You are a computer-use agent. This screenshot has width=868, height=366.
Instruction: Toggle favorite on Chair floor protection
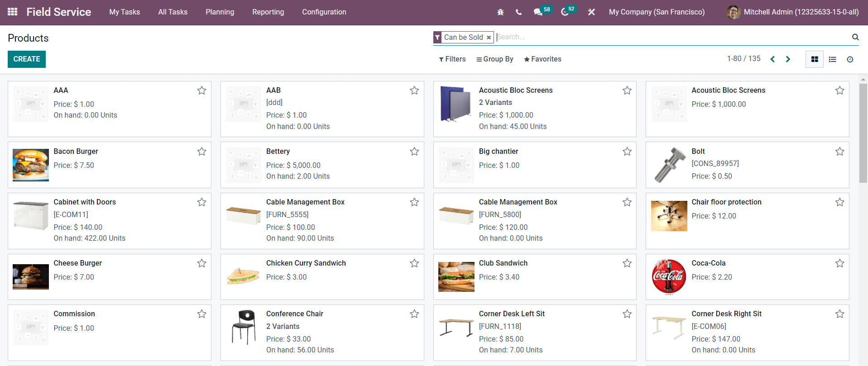click(840, 202)
